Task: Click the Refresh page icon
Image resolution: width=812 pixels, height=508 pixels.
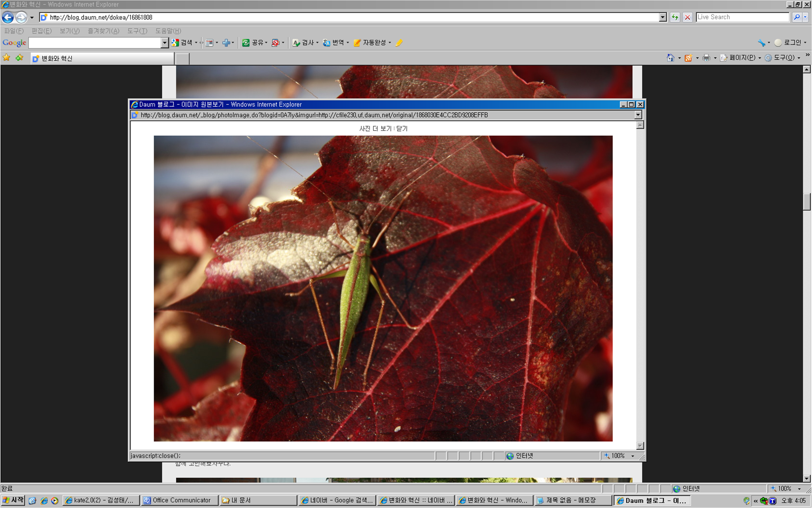Action: click(x=675, y=17)
